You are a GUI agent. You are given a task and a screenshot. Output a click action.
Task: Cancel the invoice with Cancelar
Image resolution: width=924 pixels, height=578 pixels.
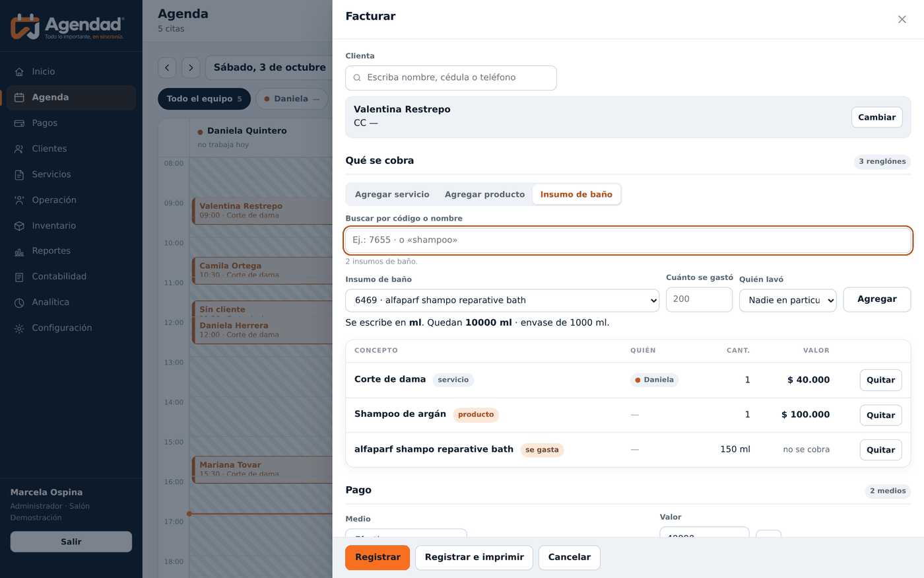point(570,558)
